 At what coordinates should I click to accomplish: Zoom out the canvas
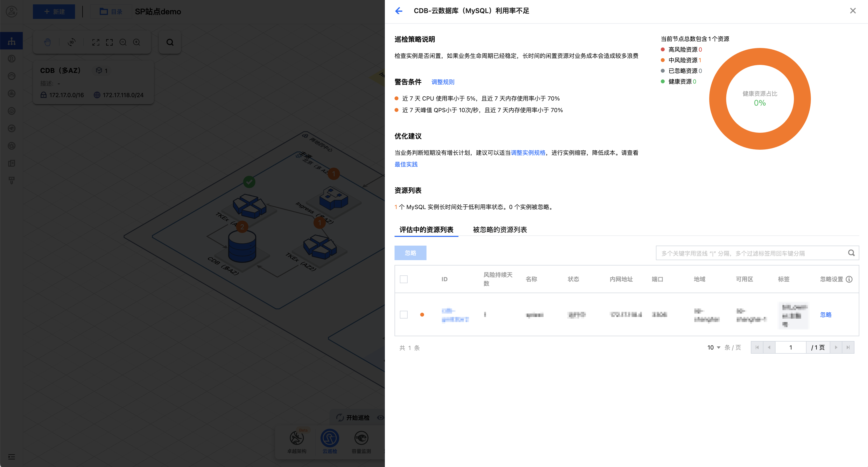pyautogui.click(x=123, y=42)
